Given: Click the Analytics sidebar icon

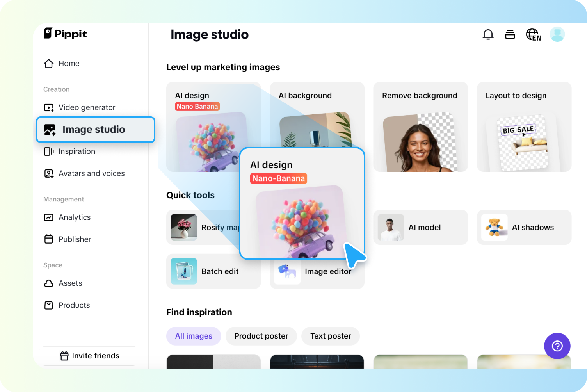Looking at the screenshot, I should coord(48,217).
